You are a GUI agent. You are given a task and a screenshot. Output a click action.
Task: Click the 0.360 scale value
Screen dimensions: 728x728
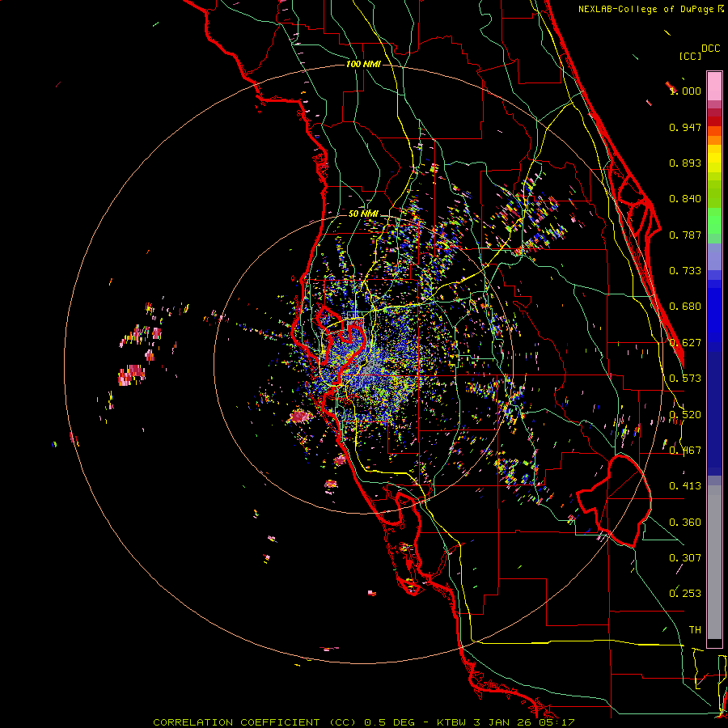pyautogui.click(x=685, y=523)
